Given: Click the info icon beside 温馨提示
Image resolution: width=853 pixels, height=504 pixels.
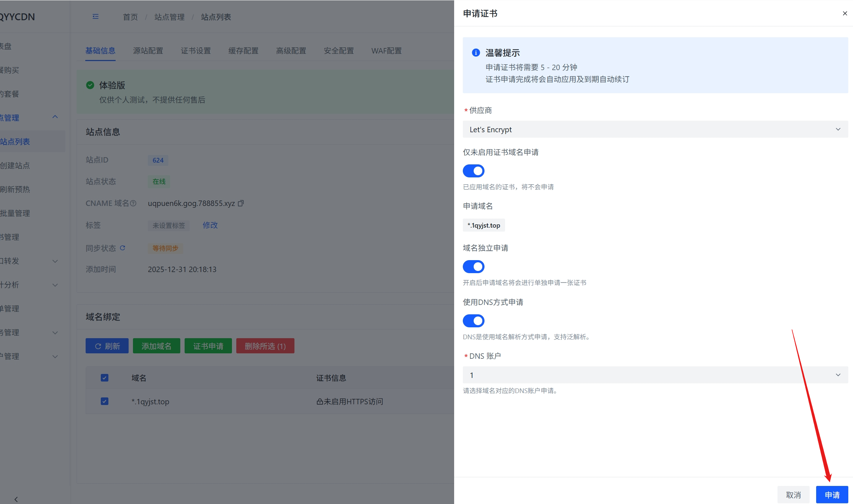Looking at the screenshot, I should click(x=476, y=53).
